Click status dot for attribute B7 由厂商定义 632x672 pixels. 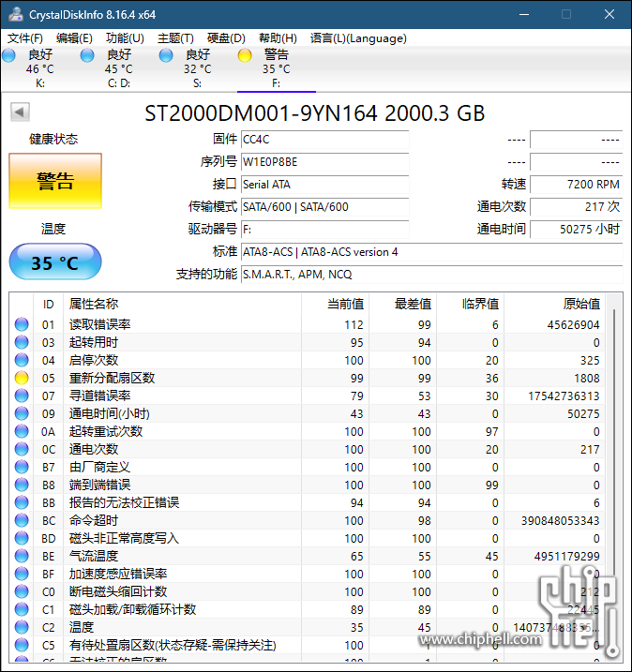(x=22, y=467)
